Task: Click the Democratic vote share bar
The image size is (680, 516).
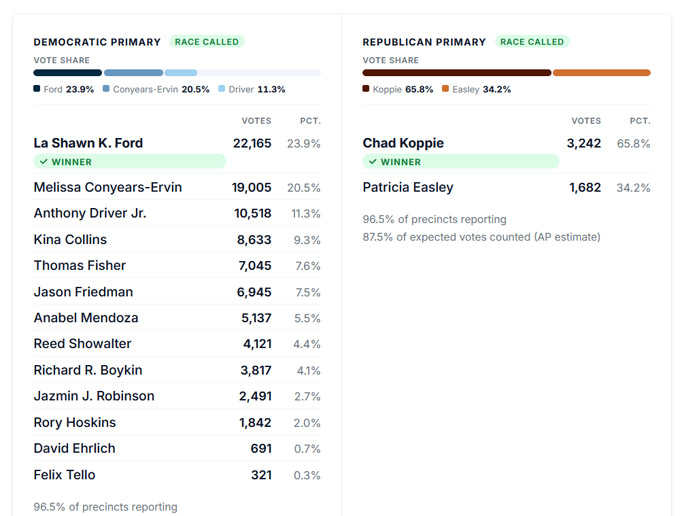Action: [177, 72]
